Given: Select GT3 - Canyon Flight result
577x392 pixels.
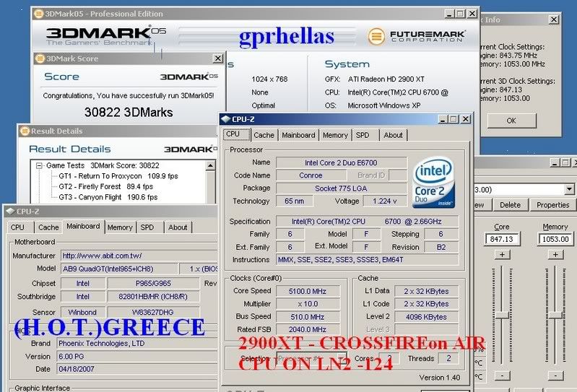Looking at the screenshot, I should [108, 198].
